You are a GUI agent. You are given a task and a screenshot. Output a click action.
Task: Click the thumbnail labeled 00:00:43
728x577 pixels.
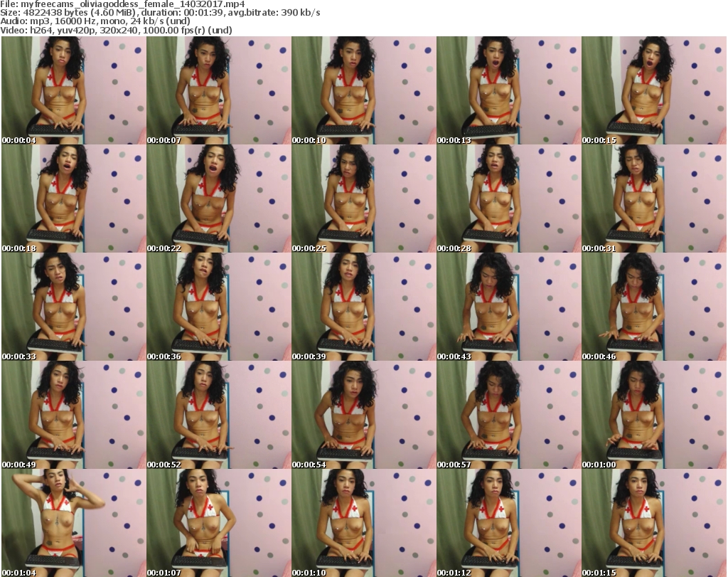coord(509,307)
